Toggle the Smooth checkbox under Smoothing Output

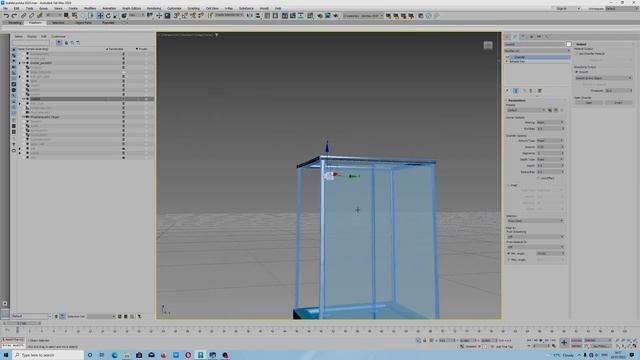pyautogui.click(x=577, y=72)
